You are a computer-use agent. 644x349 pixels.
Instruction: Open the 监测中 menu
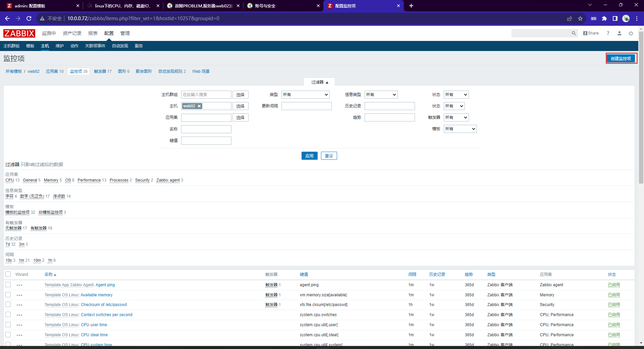click(49, 33)
